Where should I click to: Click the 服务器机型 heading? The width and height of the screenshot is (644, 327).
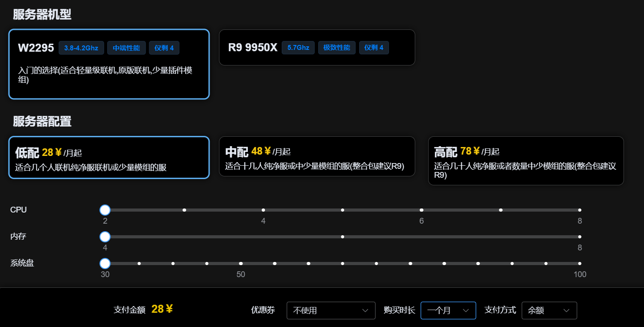pos(42,14)
